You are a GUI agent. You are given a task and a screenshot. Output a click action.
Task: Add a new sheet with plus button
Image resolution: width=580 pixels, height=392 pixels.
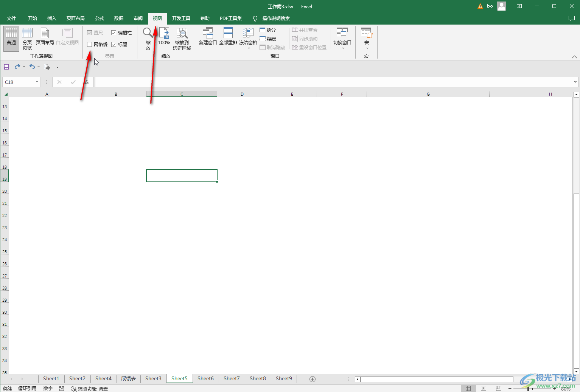(x=313, y=379)
